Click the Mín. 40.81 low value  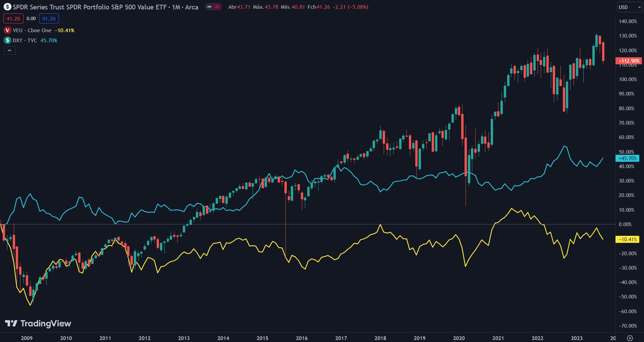(293, 7)
